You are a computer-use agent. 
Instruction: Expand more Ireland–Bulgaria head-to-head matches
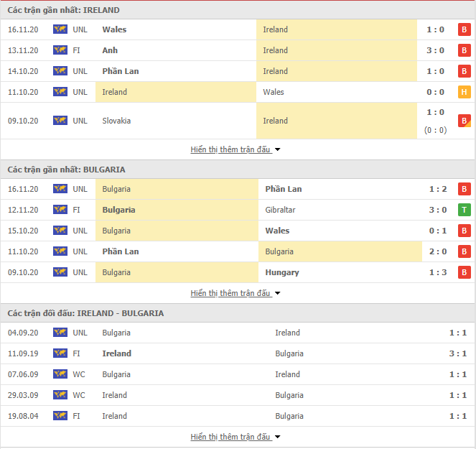pyautogui.click(x=235, y=437)
